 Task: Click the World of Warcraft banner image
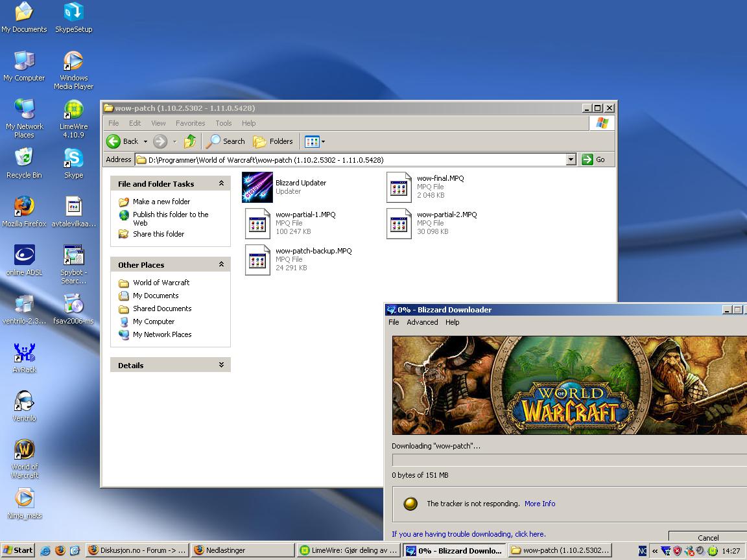click(569, 385)
